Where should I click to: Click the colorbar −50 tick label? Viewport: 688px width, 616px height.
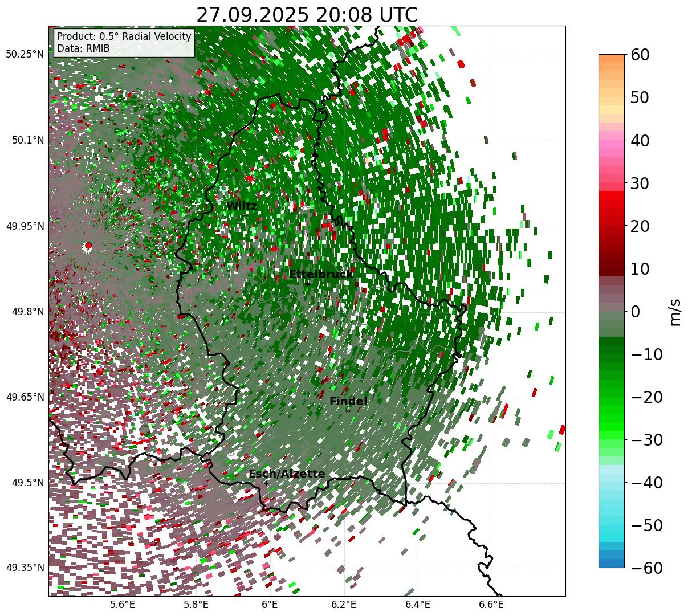point(646,525)
